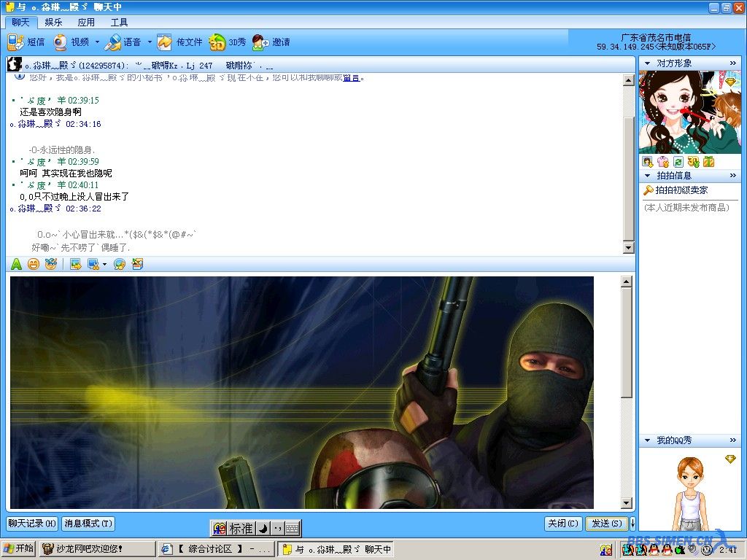Click the 3D show download icon
This screenshot has width=747, height=560.
click(693, 162)
